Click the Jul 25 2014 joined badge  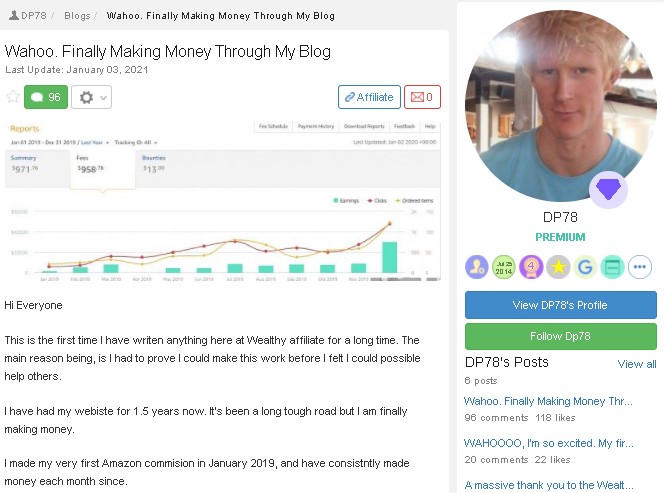pos(504,267)
